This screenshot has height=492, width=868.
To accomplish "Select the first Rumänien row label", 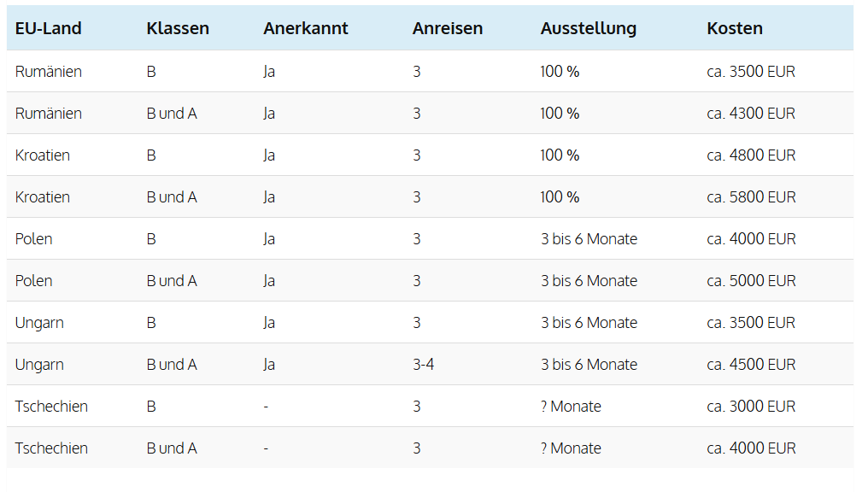I will coord(48,72).
